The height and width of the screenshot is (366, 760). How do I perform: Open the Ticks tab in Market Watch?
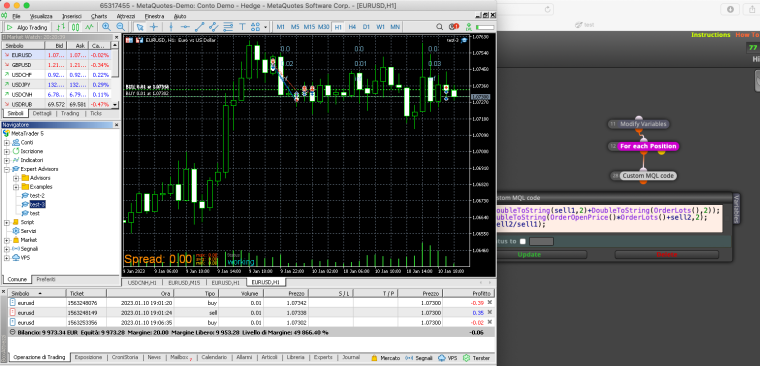tap(96, 113)
